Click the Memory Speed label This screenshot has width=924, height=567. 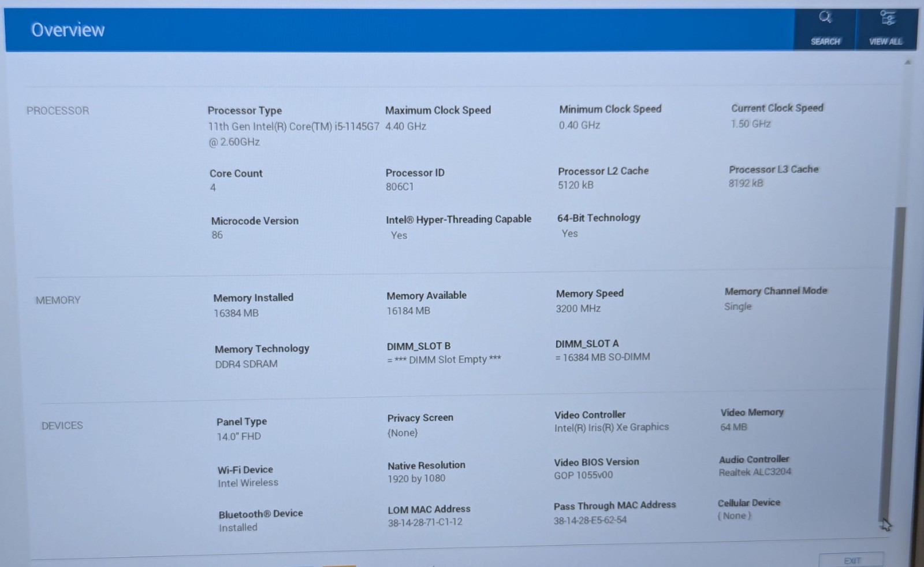tap(590, 294)
